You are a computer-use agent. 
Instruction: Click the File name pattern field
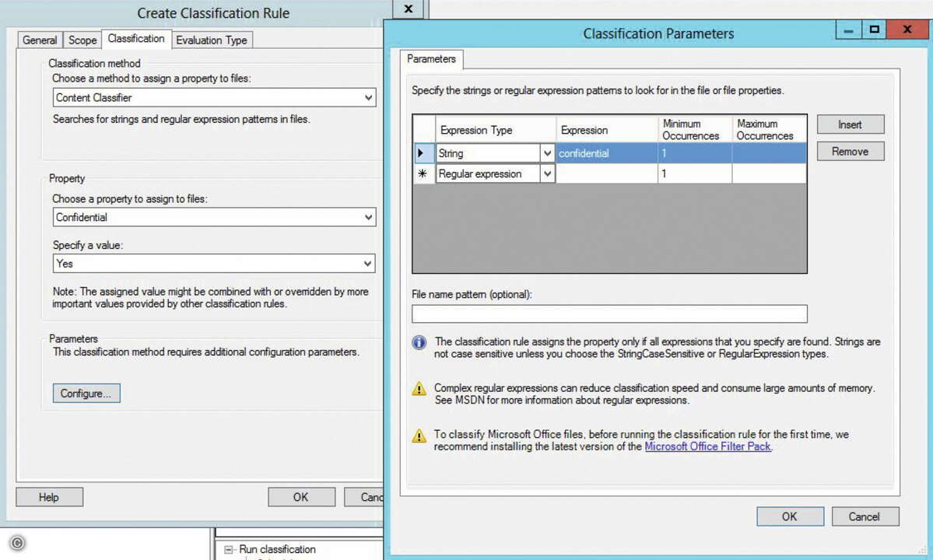609,313
